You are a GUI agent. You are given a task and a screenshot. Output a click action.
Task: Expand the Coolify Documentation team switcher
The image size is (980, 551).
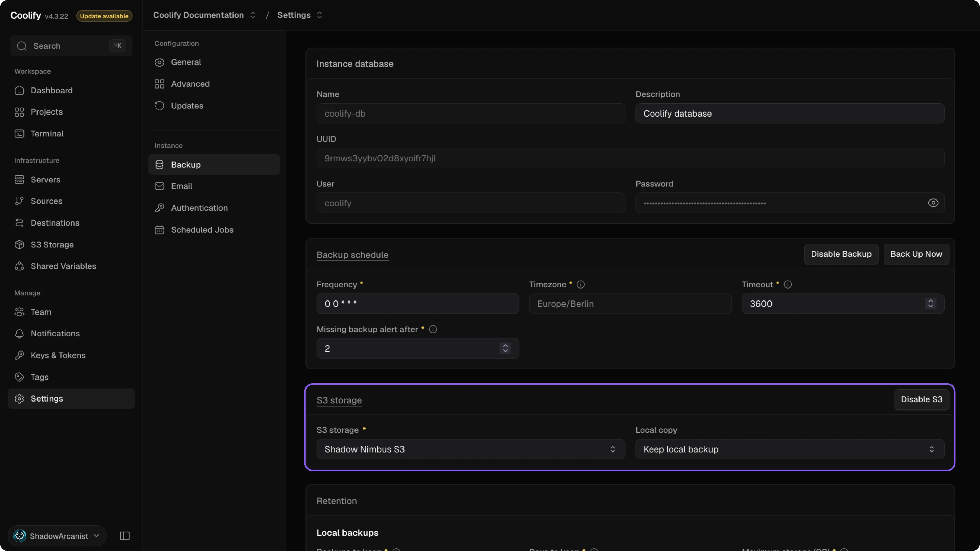coord(204,15)
